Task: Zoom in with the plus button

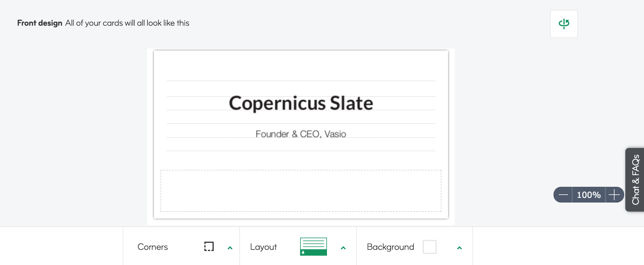Action: tap(614, 195)
